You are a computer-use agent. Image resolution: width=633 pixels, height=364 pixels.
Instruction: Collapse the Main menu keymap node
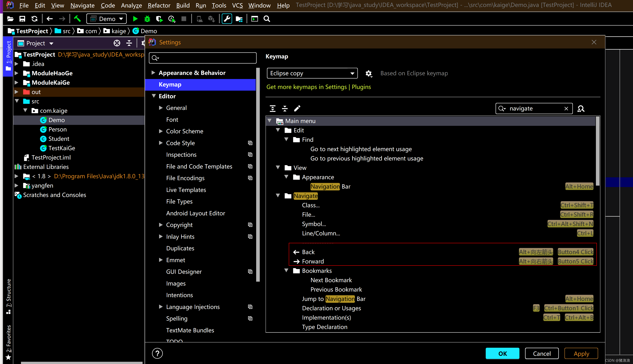pos(269,121)
